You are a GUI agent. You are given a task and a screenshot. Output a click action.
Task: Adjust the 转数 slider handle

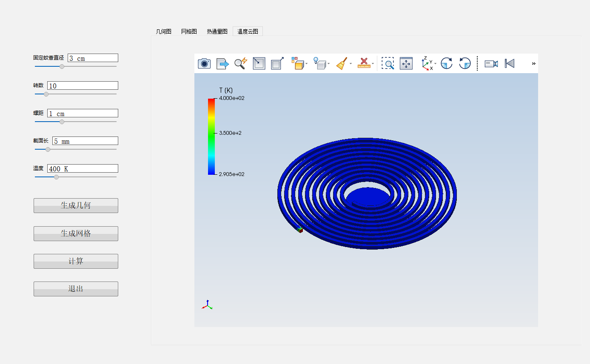[46, 94]
